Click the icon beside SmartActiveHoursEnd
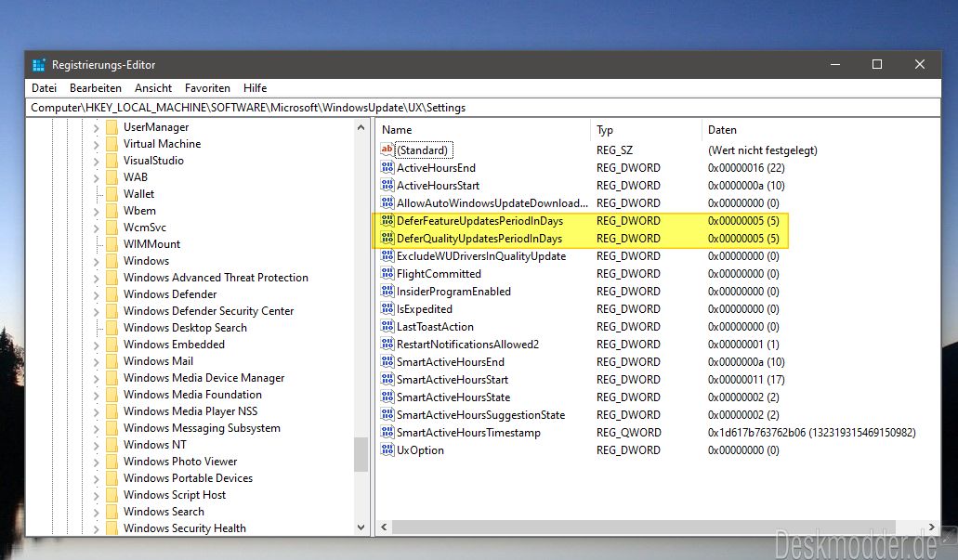958x560 pixels. point(387,361)
